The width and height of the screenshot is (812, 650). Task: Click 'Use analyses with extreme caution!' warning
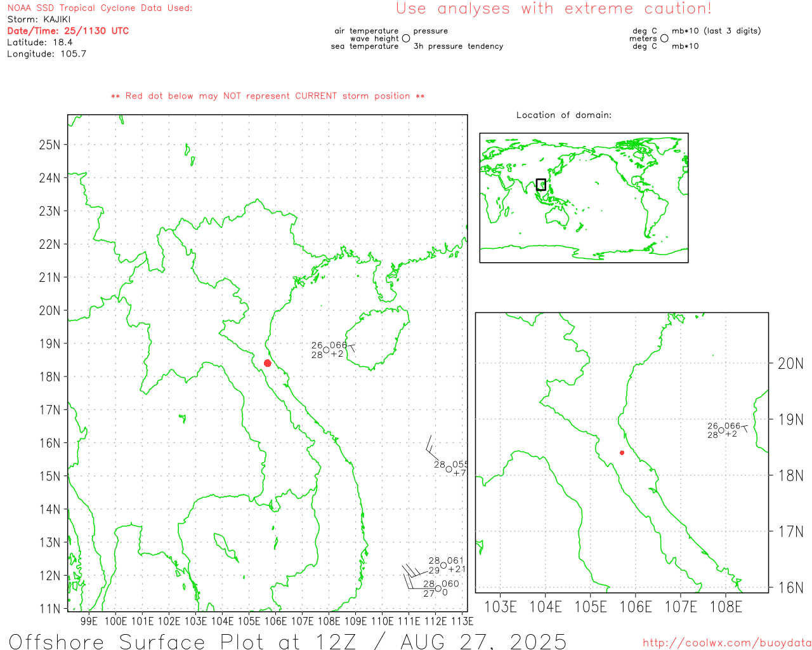click(x=554, y=8)
